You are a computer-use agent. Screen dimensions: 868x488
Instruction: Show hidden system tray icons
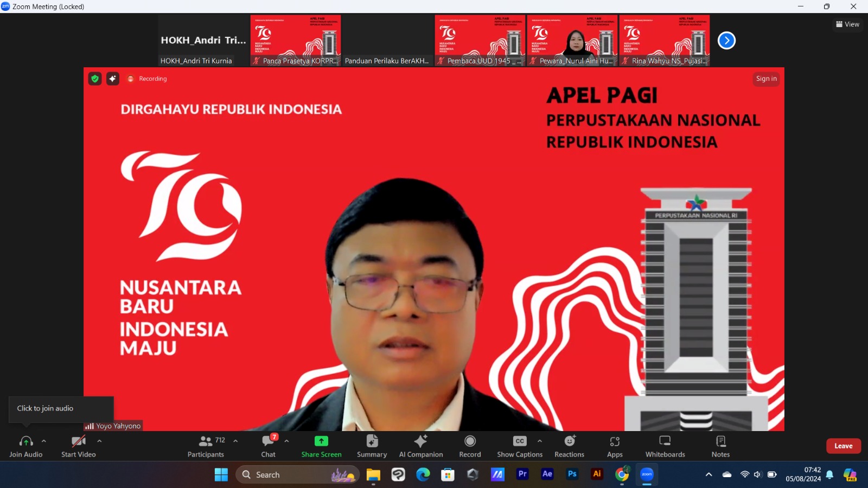pos(709,474)
